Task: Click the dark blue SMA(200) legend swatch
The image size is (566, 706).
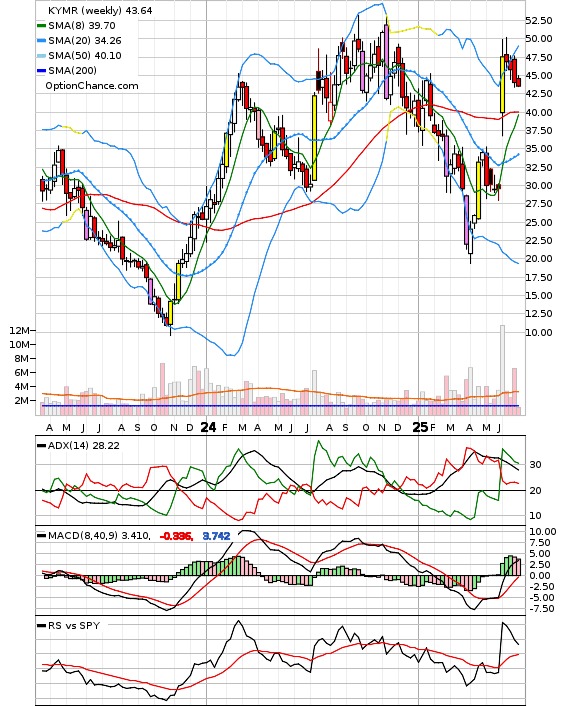Action: (x=41, y=71)
